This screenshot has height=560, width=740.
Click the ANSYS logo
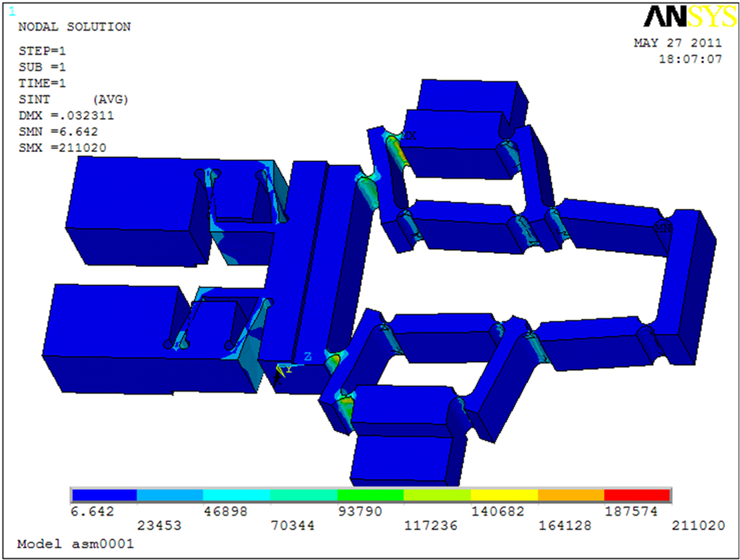[x=690, y=16]
